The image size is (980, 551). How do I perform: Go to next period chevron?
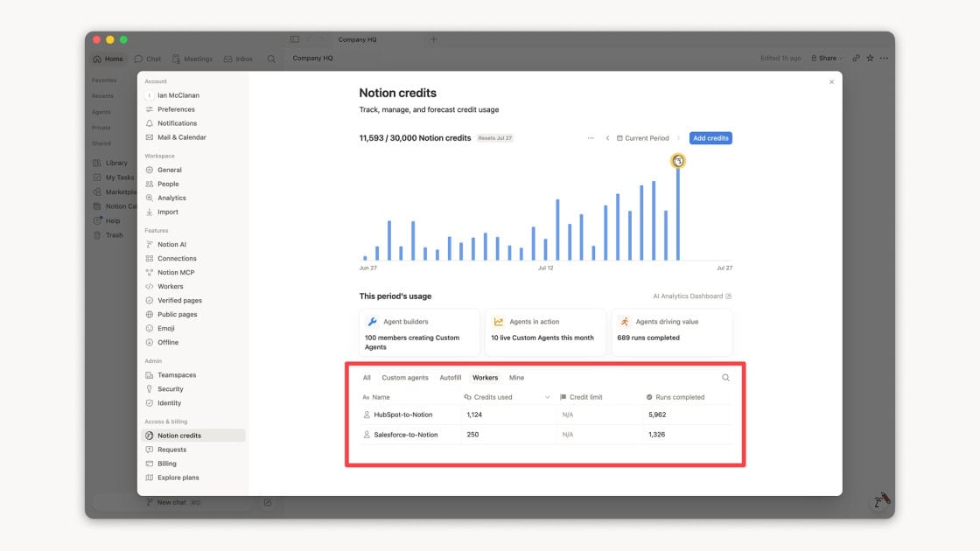click(x=679, y=138)
